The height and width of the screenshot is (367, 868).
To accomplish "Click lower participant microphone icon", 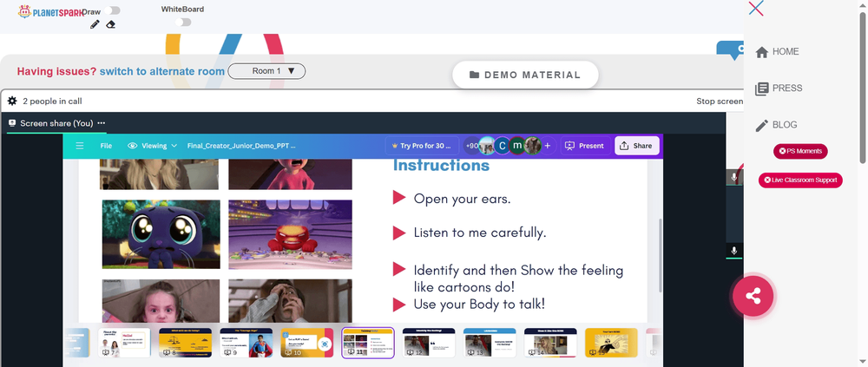I will [734, 251].
